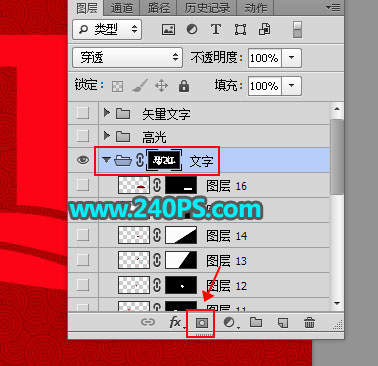Image resolution: width=378 pixels, height=366 pixels.
Task: Add a layer mask
Action: [202, 323]
